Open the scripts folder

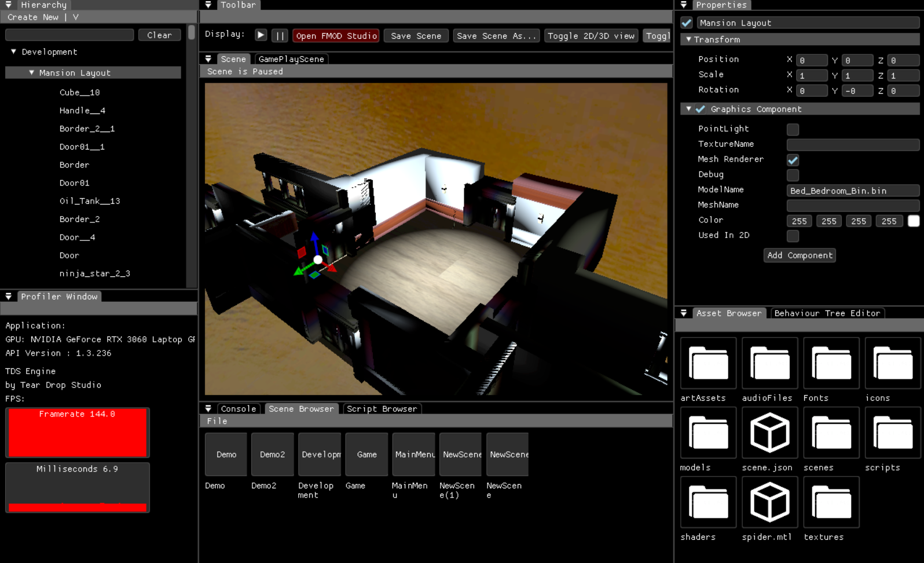(x=892, y=433)
